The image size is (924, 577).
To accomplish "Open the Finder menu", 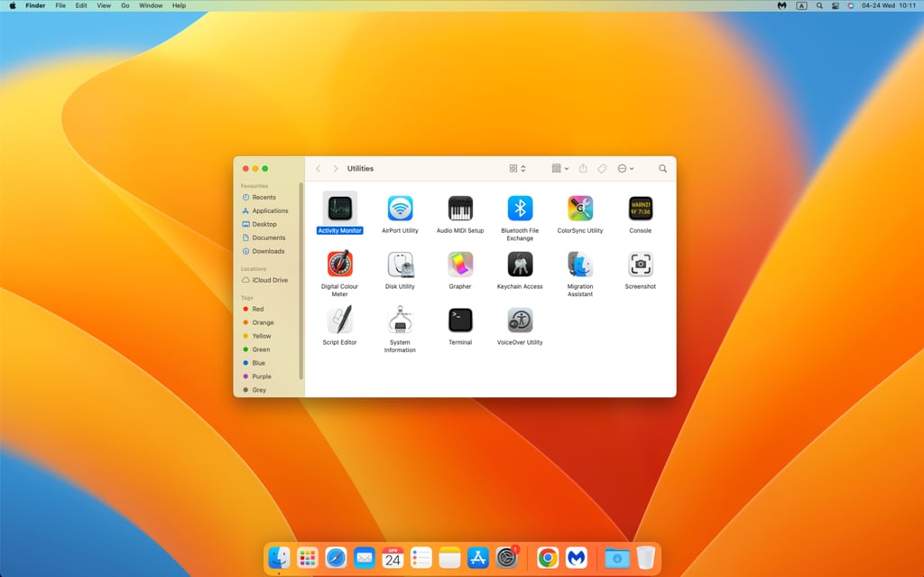I will click(35, 5).
